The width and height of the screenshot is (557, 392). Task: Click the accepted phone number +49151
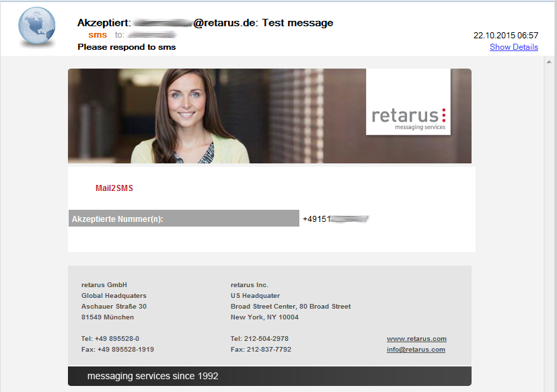click(x=335, y=219)
